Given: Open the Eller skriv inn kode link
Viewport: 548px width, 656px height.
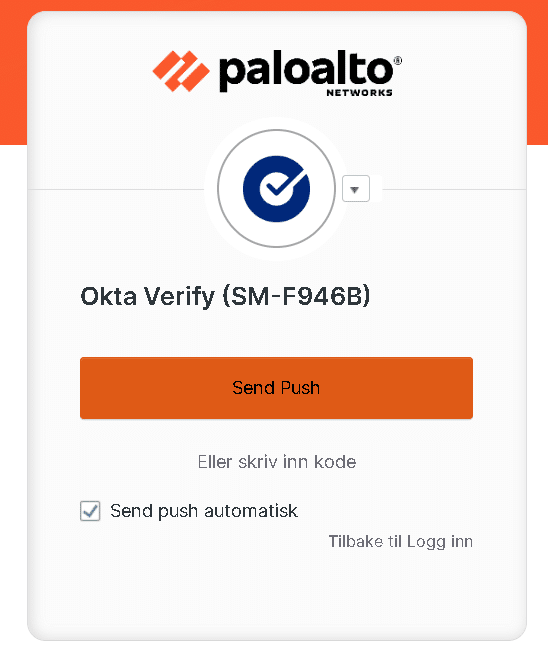Looking at the screenshot, I should pos(277,462).
